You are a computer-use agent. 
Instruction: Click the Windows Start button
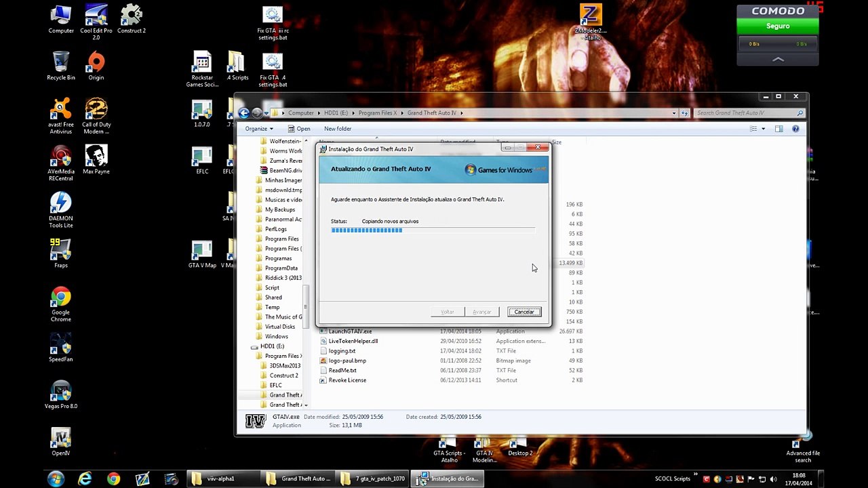[x=56, y=479]
